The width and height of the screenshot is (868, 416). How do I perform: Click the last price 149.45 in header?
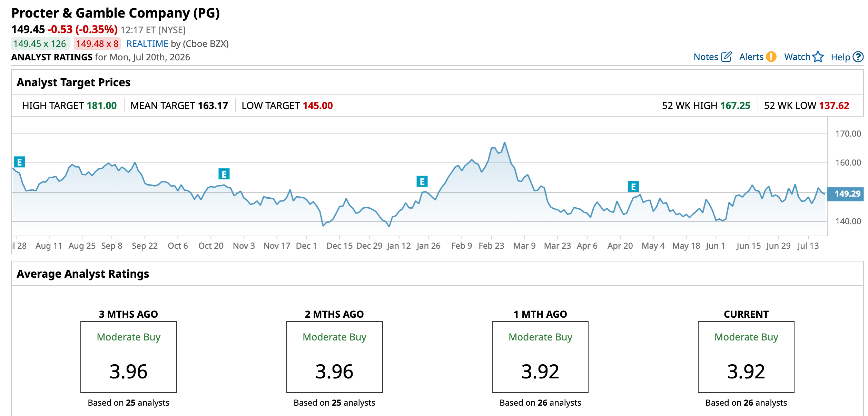tap(28, 29)
